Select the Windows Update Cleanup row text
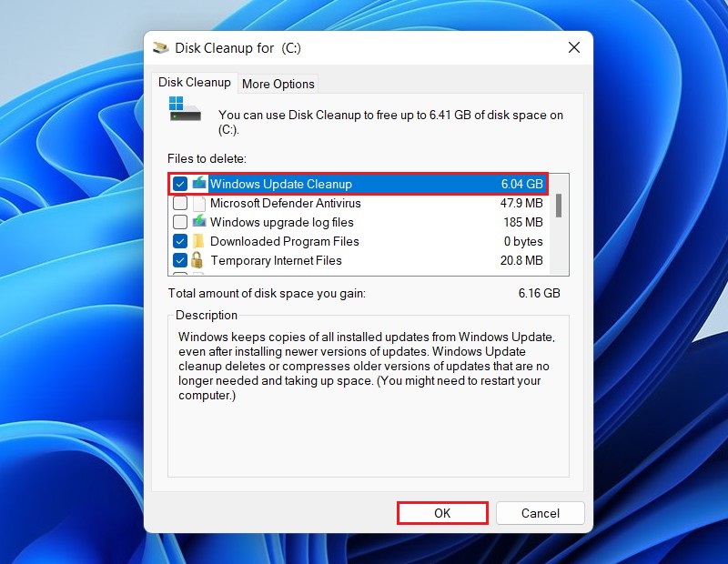Image resolution: width=728 pixels, height=564 pixels. 281,184
